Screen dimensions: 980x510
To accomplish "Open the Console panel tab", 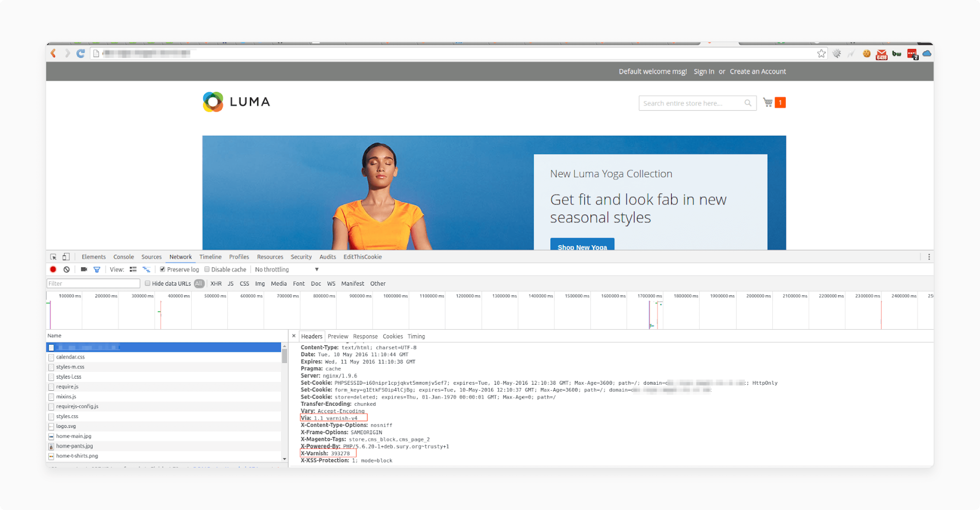I will [124, 257].
